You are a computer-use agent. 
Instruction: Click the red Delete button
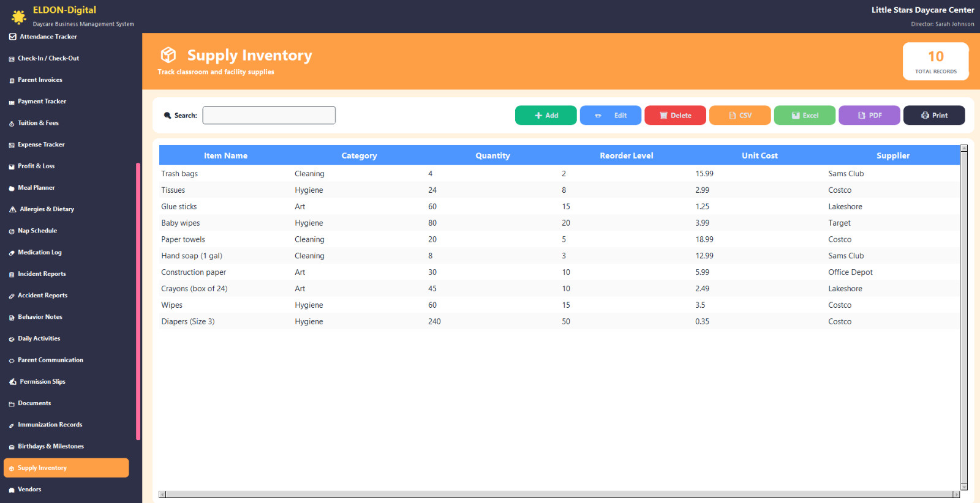pos(675,115)
